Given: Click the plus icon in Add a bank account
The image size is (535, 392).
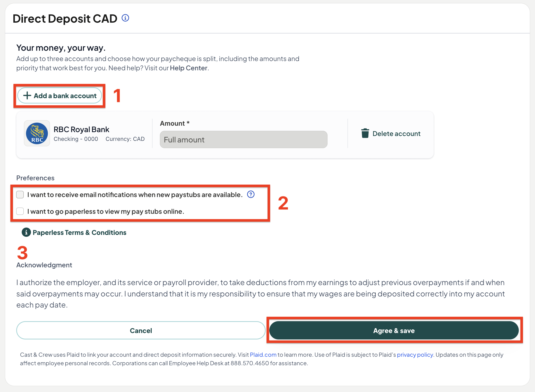Looking at the screenshot, I should 27,96.
